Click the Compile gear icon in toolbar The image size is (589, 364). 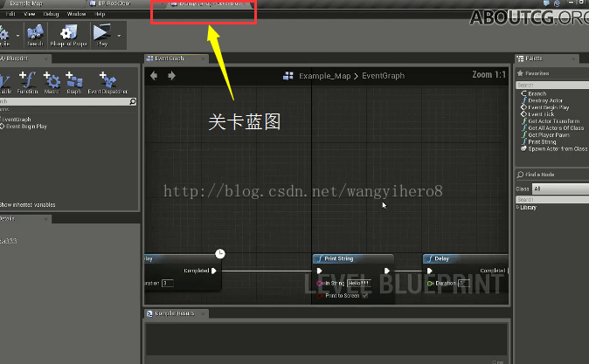(x=4, y=35)
